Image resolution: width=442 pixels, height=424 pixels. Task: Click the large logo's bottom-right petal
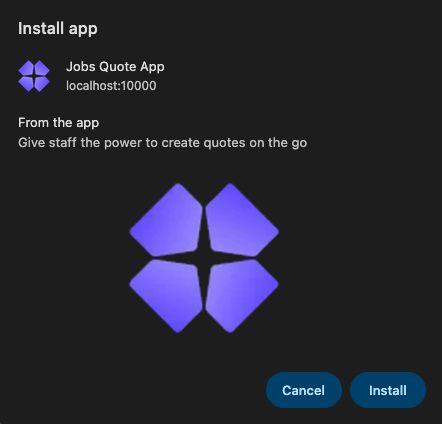[239, 294]
